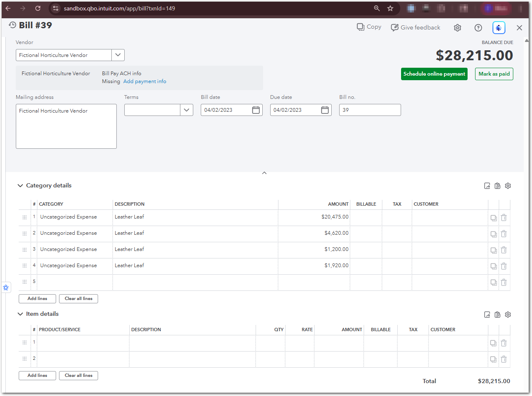Copy category line 1 ($20,475.00)
Viewport: 532px width, 396px height.
tap(493, 218)
